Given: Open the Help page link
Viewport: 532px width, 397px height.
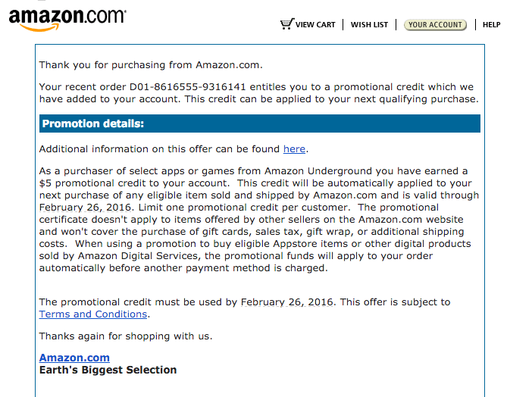Looking at the screenshot, I should [491, 25].
